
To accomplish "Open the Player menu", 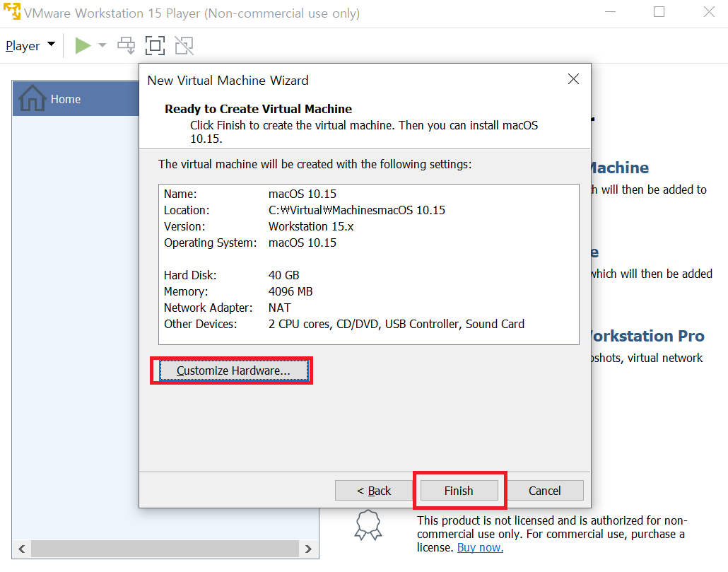I will click(30, 46).
